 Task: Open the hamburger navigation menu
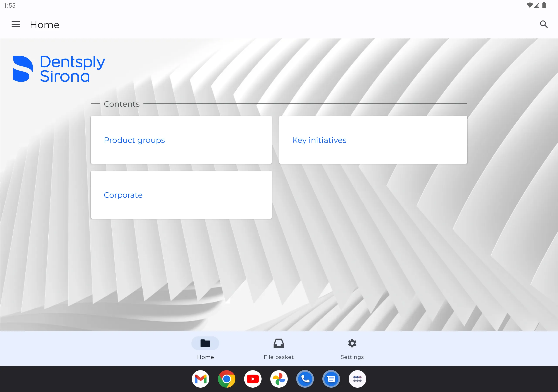click(16, 24)
